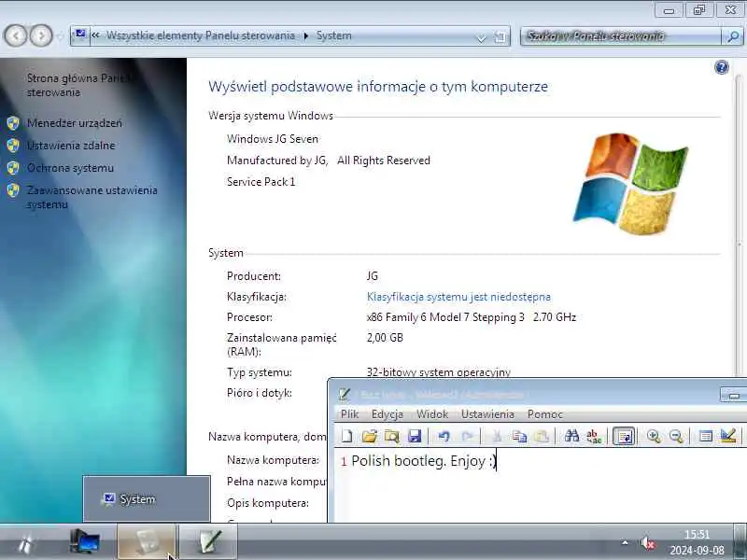This screenshot has width=747, height=560.
Task: Open the Ustawienia menu
Action: point(487,414)
